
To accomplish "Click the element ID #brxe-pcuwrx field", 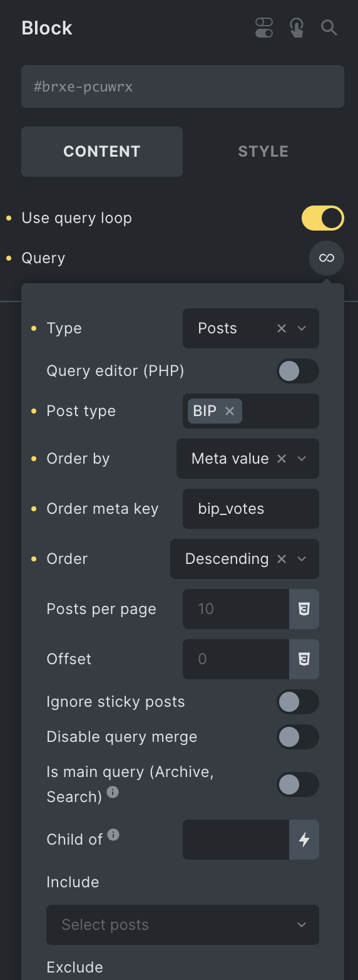I will (x=183, y=86).
